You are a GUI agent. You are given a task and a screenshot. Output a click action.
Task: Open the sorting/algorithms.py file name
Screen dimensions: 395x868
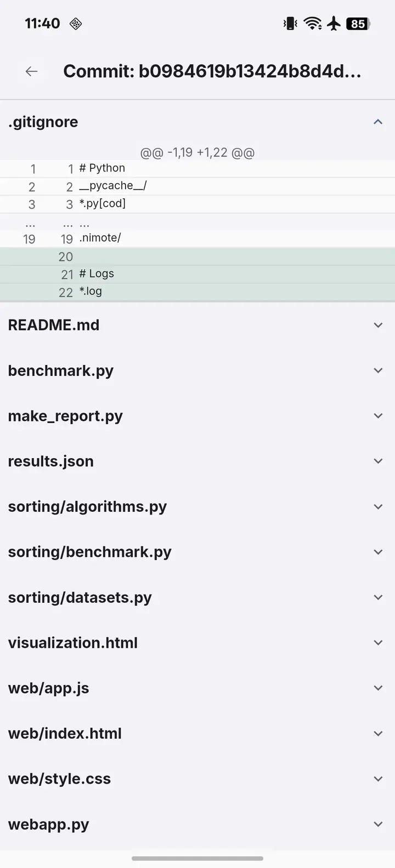(87, 507)
